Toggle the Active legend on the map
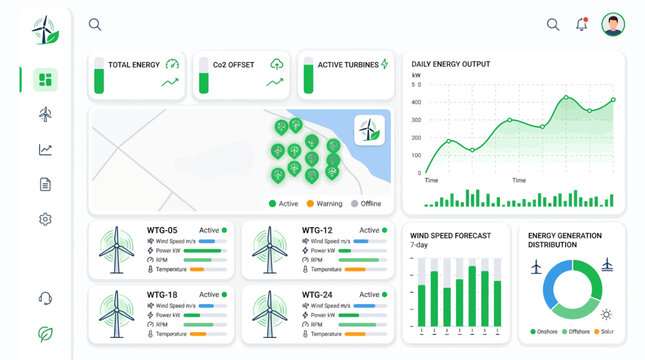The height and width of the screenshot is (360, 645). [x=283, y=204]
